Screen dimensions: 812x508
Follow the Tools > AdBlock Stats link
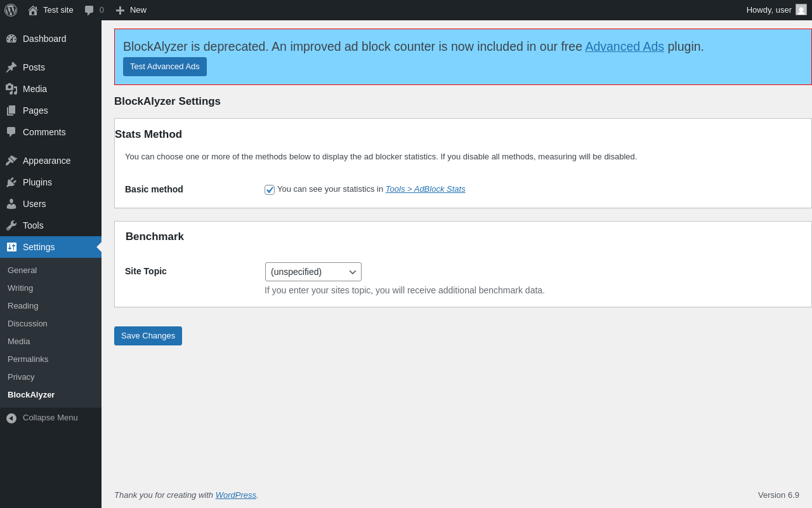pyautogui.click(x=425, y=189)
